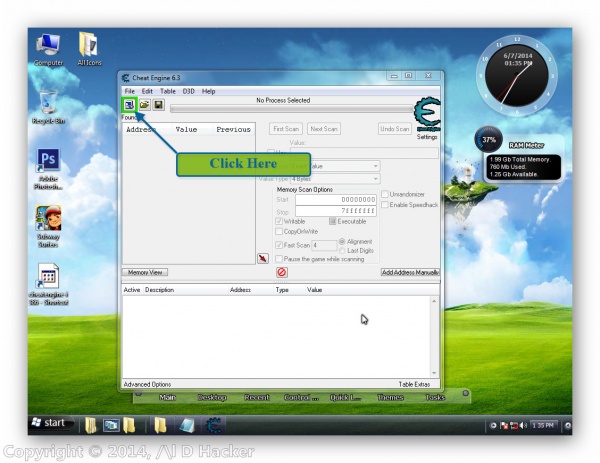Click the open table folder icon
600x463 pixels.
[x=144, y=104]
